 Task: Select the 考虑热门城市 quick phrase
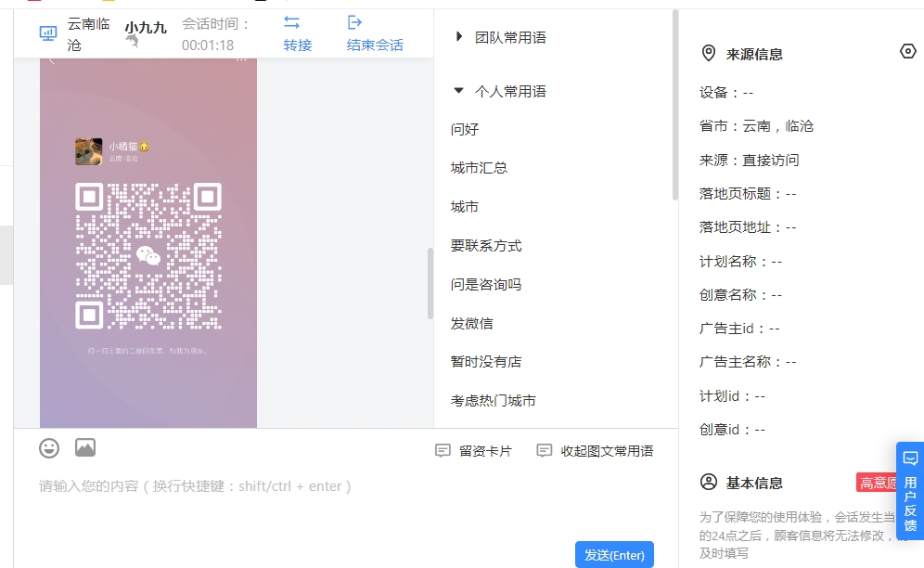coord(493,401)
